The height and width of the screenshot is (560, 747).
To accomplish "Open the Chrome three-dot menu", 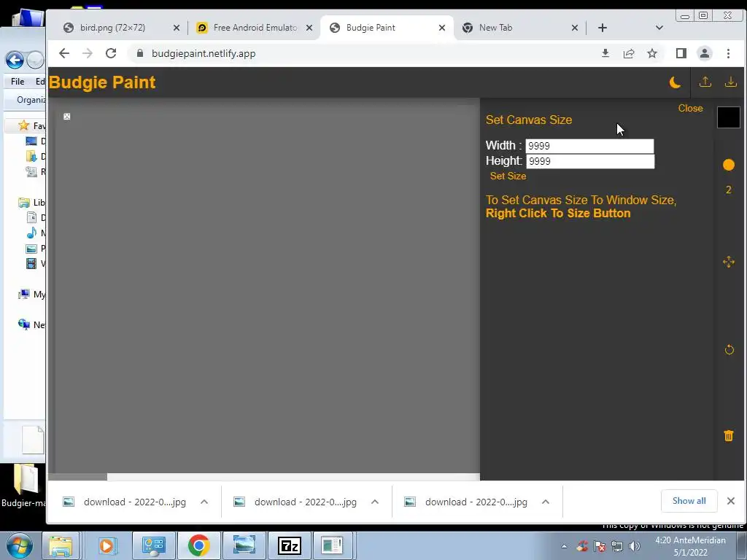I will point(728,53).
